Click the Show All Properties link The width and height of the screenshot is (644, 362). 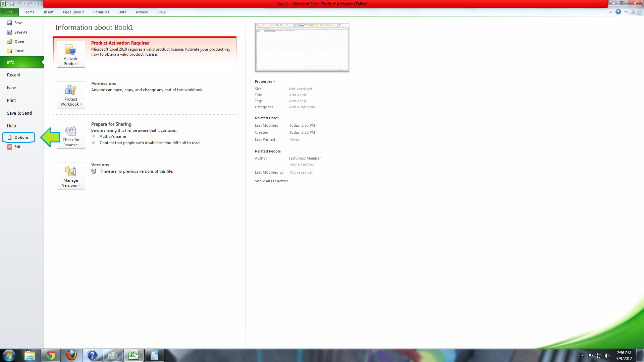[271, 181]
